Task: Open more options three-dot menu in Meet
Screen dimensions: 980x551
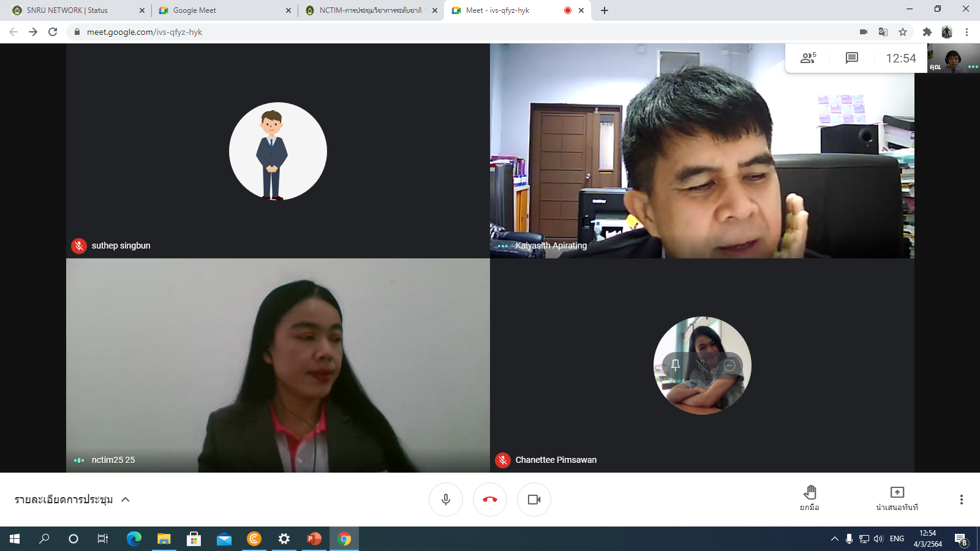Action: pyautogui.click(x=961, y=500)
